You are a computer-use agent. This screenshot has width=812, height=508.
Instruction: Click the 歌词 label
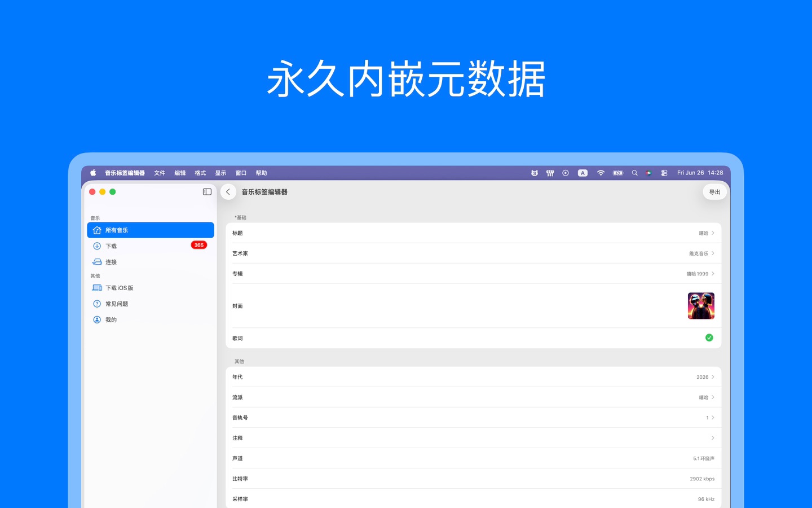[237, 338]
